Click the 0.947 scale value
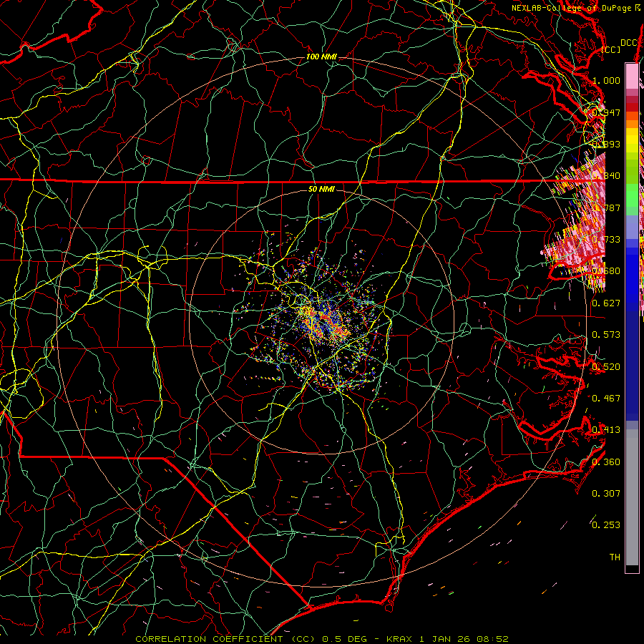The height and width of the screenshot is (644, 644). pyautogui.click(x=606, y=112)
